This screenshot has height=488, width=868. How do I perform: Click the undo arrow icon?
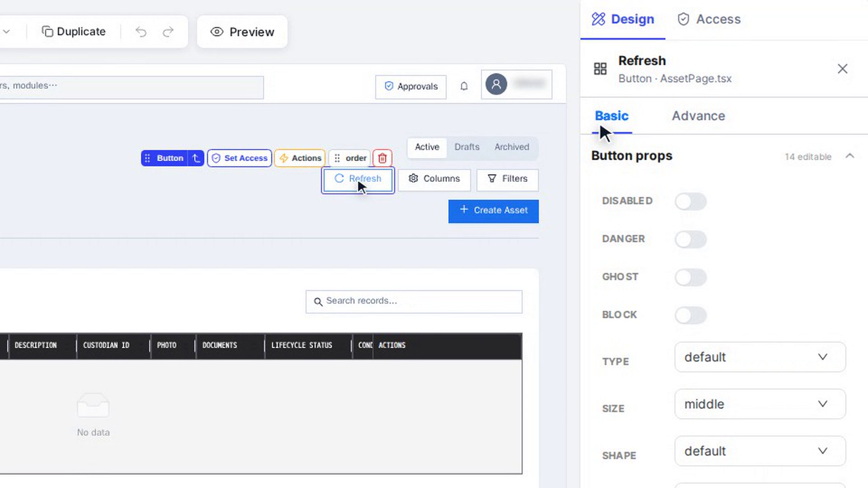coord(141,32)
